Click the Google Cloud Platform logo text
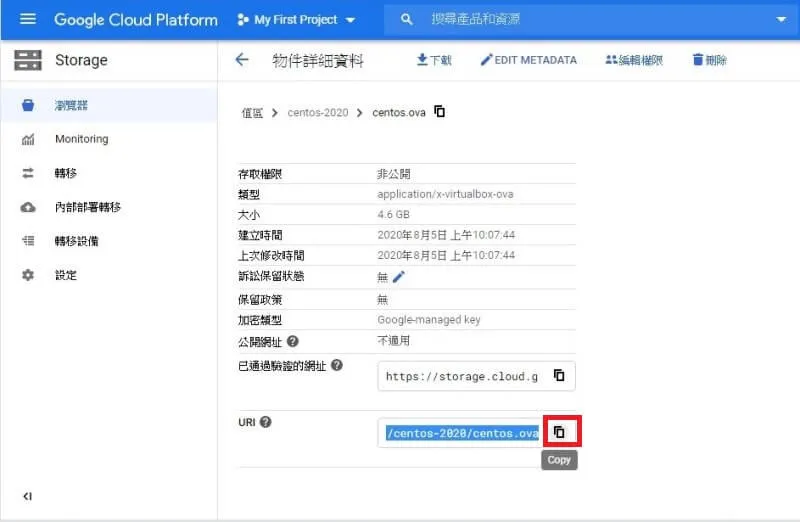 [136, 20]
